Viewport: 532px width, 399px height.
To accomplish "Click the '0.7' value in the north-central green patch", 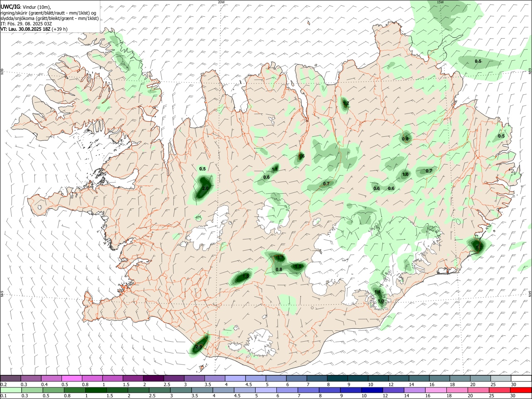I will coord(326,184).
